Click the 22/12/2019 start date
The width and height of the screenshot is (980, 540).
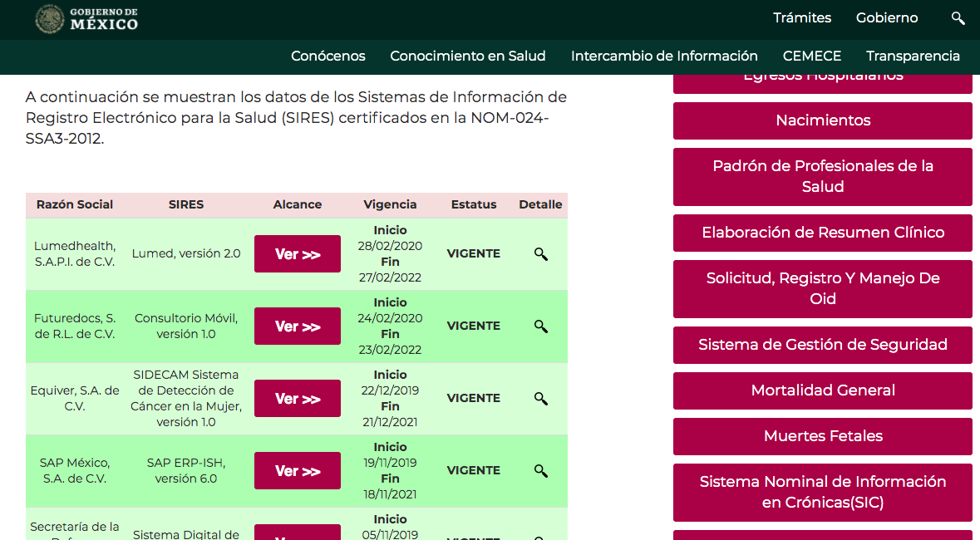pos(390,390)
